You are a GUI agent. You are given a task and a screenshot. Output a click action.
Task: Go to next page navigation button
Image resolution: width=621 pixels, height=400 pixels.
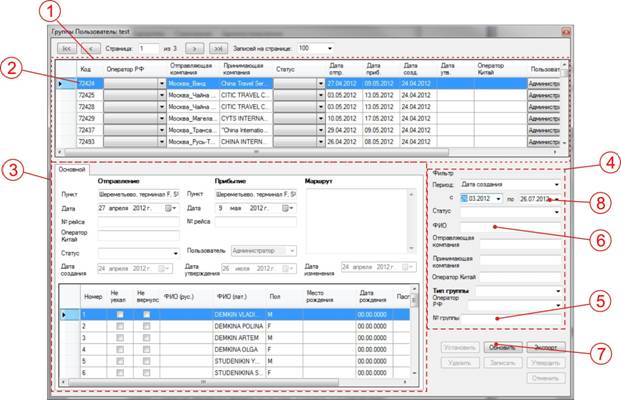[194, 48]
